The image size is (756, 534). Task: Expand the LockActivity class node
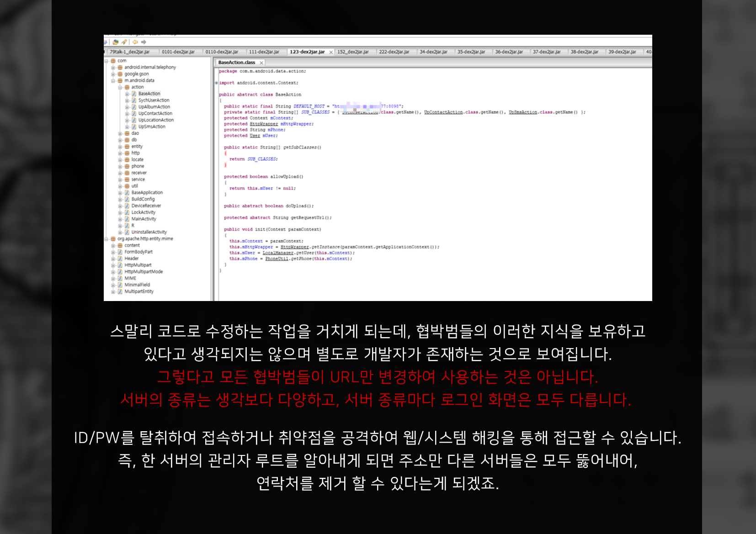pyautogui.click(x=120, y=212)
